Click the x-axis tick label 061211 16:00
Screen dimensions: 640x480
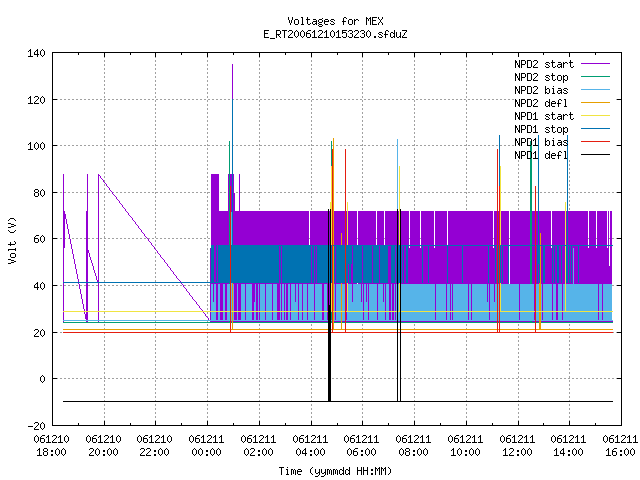tap(620, 446)
